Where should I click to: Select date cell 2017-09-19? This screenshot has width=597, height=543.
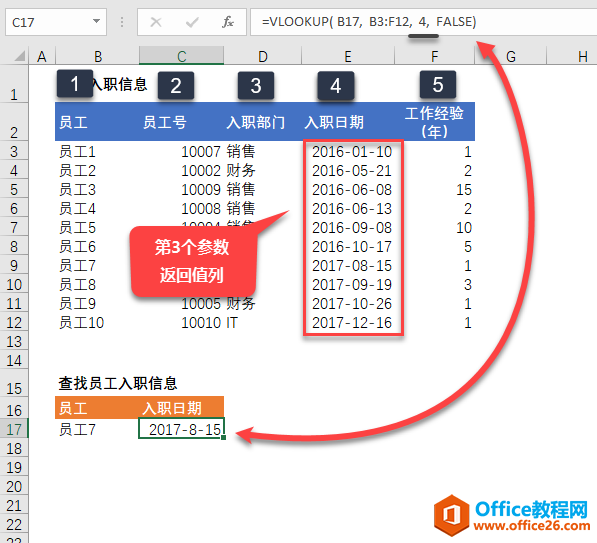[352, 285]
